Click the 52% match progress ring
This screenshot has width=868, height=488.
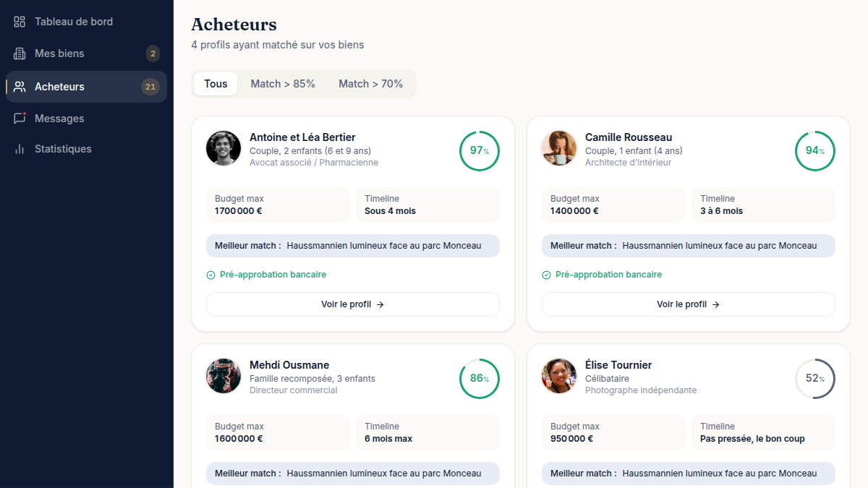coord(815,379)
